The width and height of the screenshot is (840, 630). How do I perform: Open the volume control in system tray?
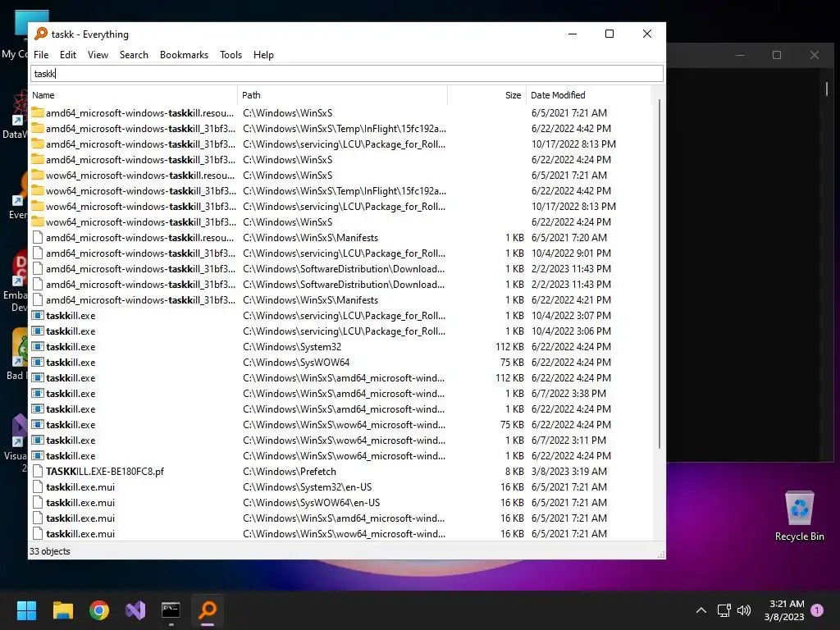point(744,610)
